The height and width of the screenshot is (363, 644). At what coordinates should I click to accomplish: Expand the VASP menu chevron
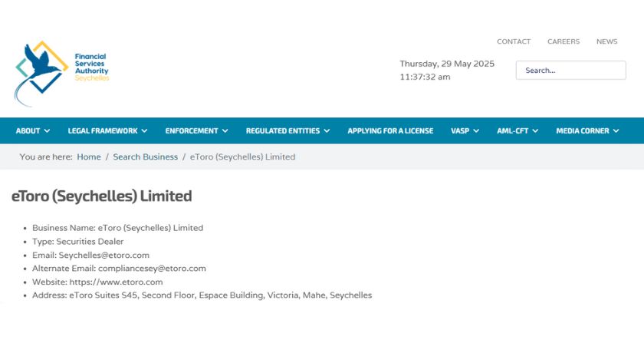click(476, 130)
